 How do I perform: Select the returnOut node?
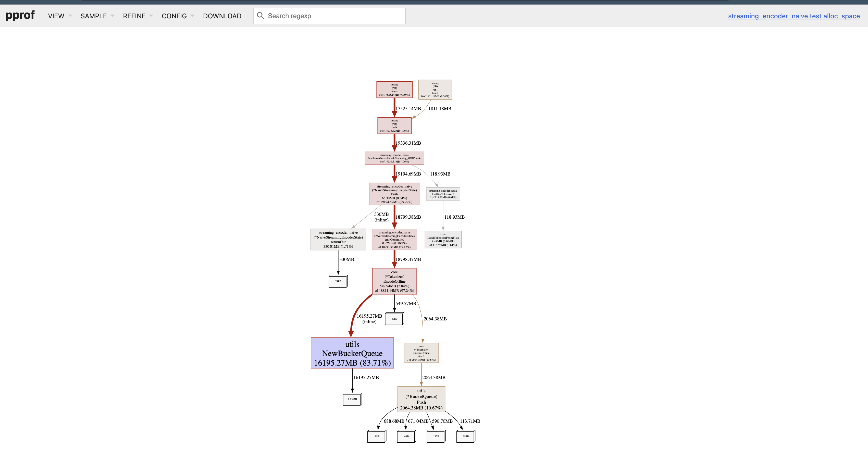pyautogui.click(x=338, y=240)
